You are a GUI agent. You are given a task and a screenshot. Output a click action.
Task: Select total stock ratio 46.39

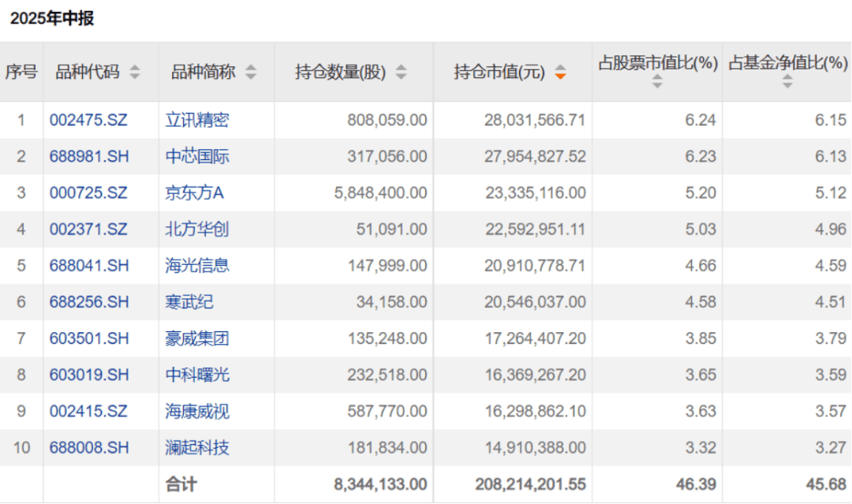click(x=696, y=484)
